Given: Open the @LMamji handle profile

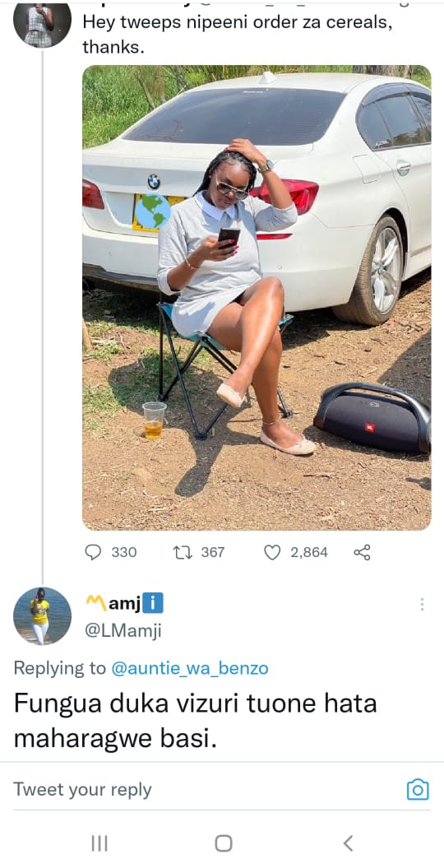Looking at the screenshot, I should tap(123, 631).
